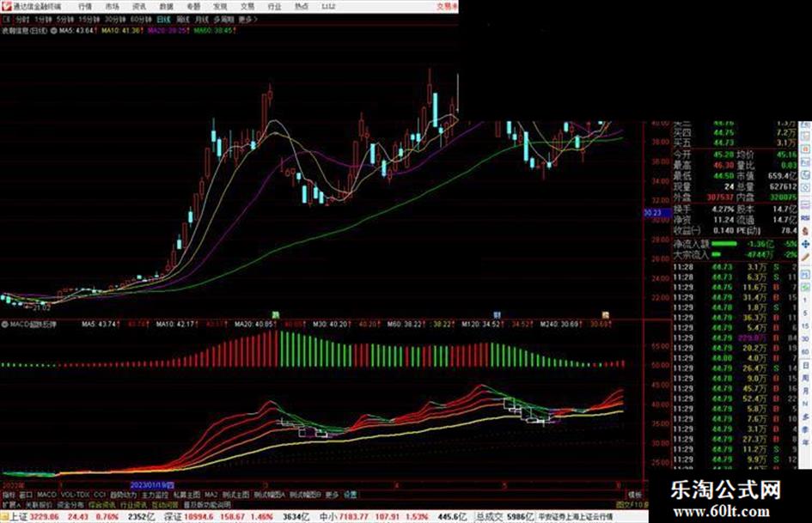Click the sidebar icon just above RSI
The image size is (812, 523).
(805, 205)
